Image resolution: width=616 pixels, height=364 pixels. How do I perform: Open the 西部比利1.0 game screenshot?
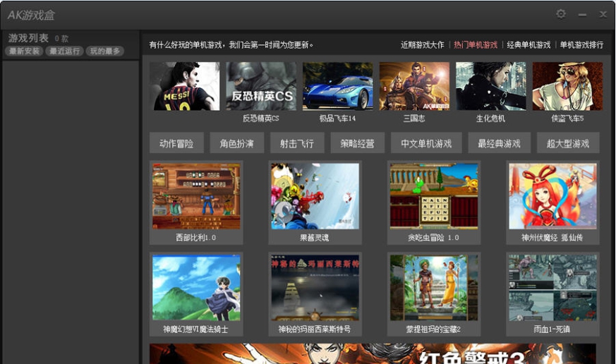pos(196,196)
